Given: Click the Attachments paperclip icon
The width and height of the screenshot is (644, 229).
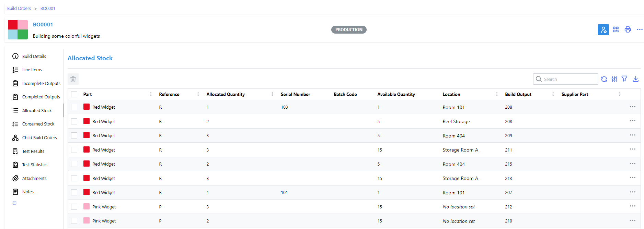Looking at the screenshot, I should coord(15,178).
